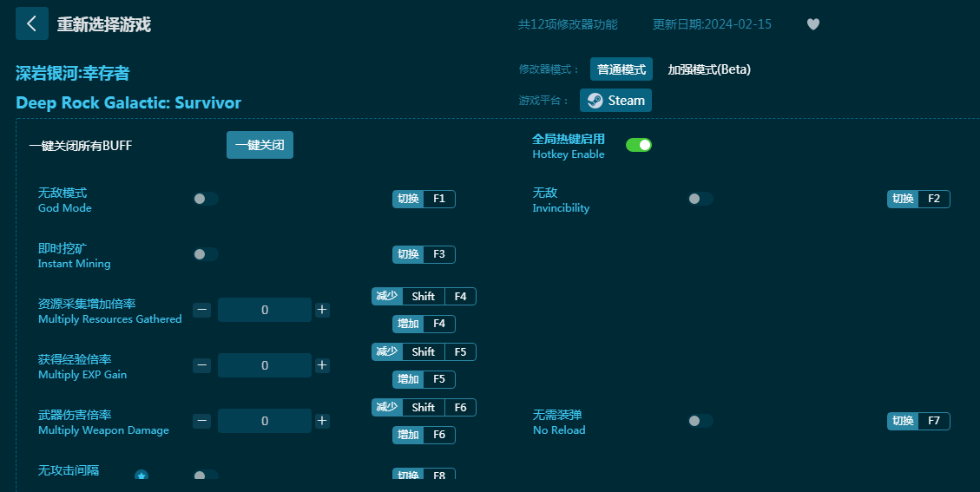Viewport: 980px width, 492px height.
Task: Click the 增加 F5 hotkey button
Action: pyautogui.click(x=424, y=379)
